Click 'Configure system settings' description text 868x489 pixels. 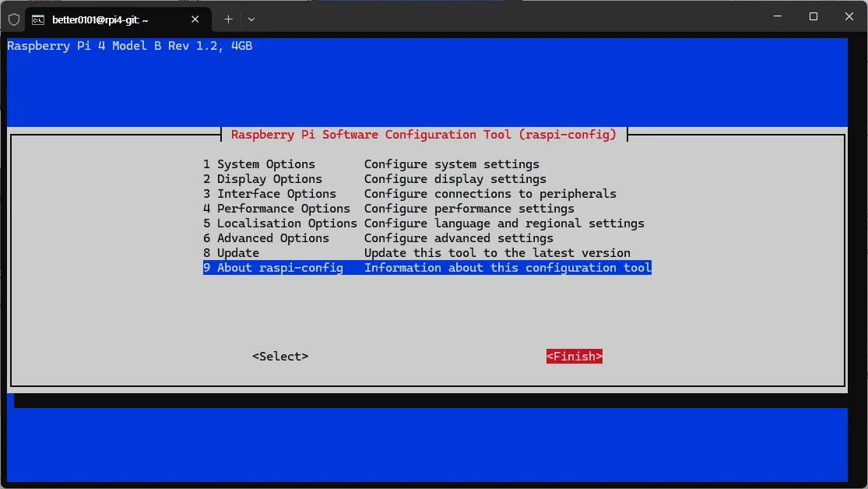[452, 164]
